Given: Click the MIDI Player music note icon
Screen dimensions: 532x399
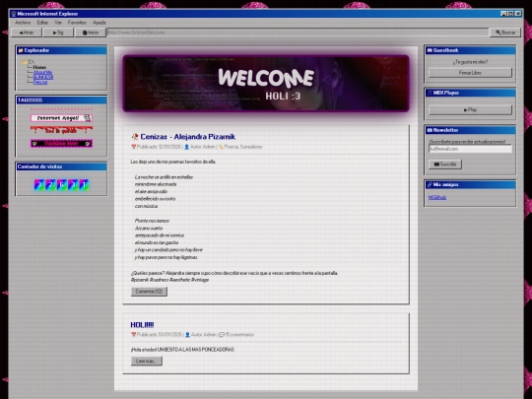Looking at the screenshot, I should click(x=430, y=93).
